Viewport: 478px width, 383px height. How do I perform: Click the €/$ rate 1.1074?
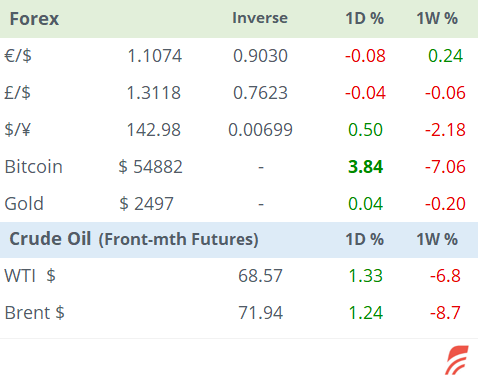(155, 56)
